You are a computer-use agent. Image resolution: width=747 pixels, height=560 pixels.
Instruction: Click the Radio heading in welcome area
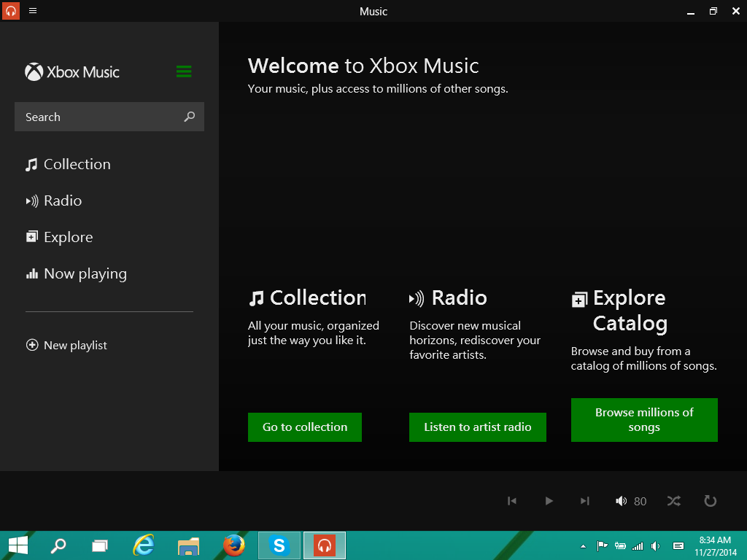[x=460, y=297]
